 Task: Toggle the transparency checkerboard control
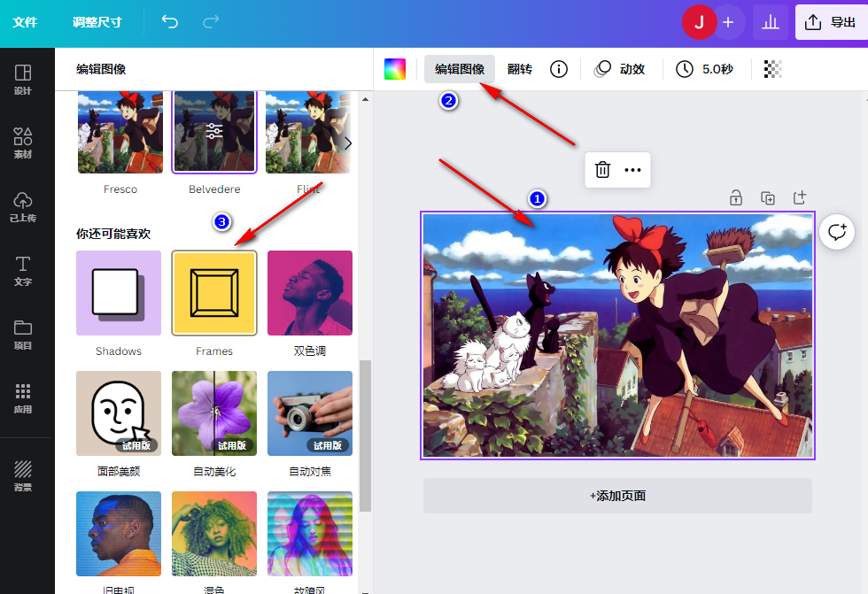pyautogui.click(x=771, y=68)
